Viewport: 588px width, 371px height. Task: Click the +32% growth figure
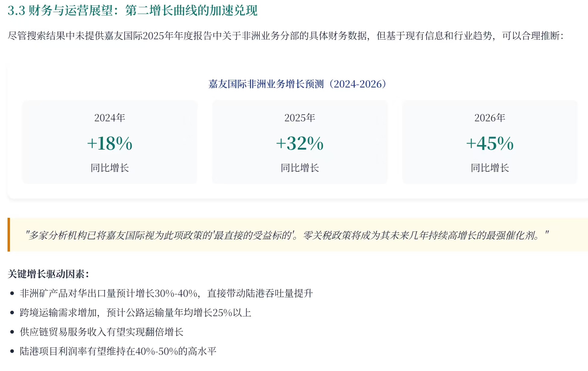click(x=300, y=143)
